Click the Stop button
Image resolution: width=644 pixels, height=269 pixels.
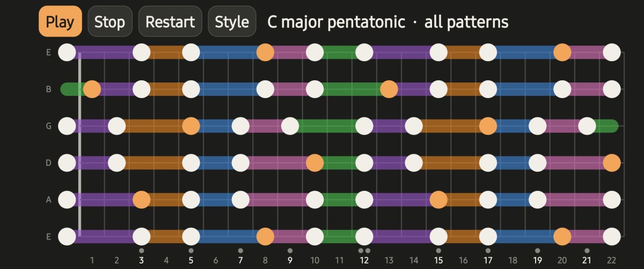pos(109,21)
